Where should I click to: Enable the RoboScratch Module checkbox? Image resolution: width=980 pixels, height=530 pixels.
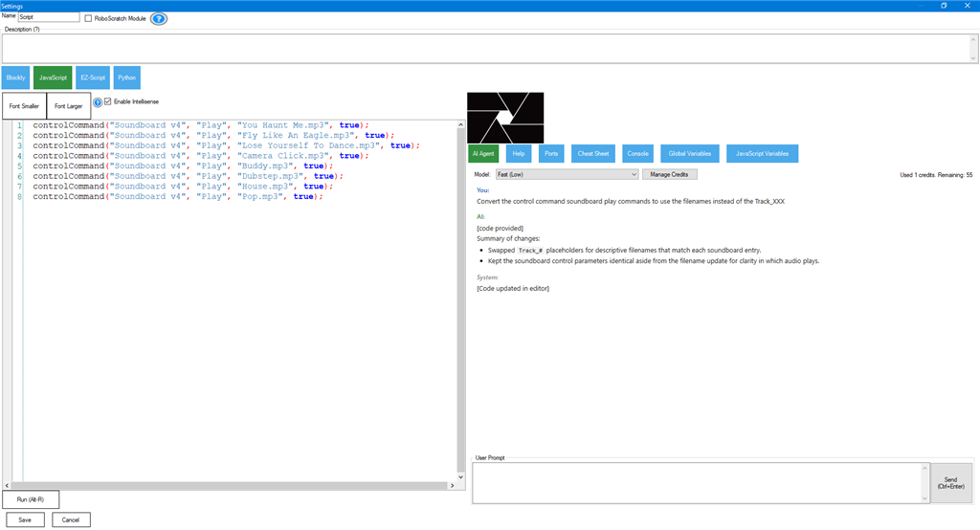coord(88,19)
